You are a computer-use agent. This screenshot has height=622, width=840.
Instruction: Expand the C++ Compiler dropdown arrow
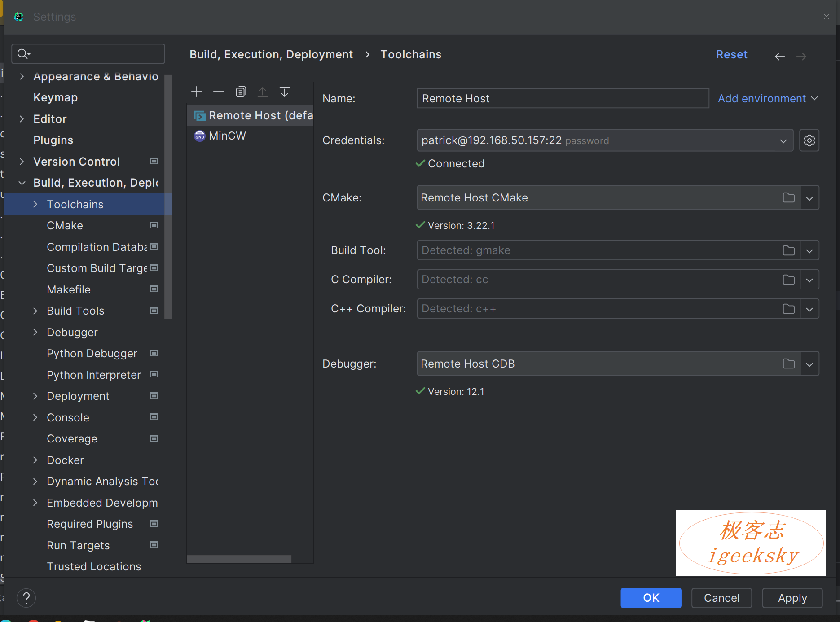click(809, 309)
